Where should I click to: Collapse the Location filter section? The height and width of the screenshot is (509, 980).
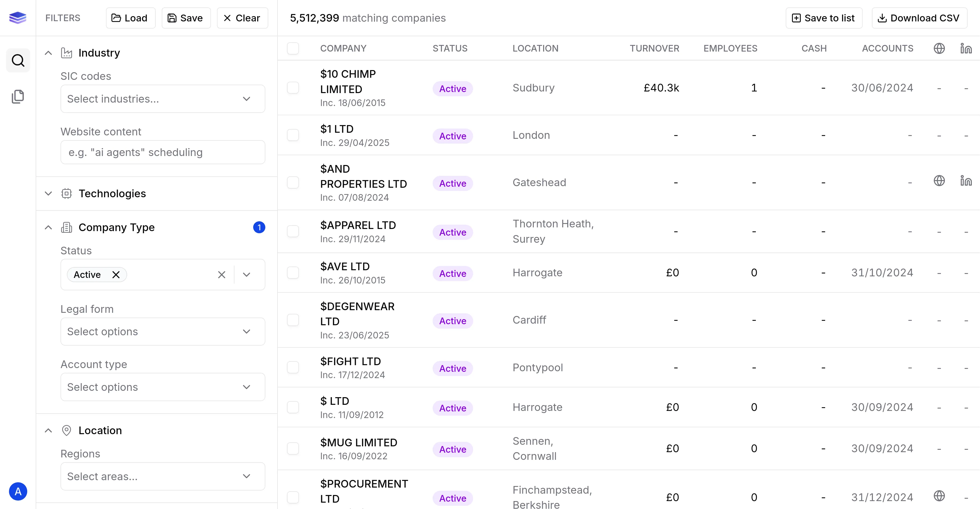coord(48,430)
